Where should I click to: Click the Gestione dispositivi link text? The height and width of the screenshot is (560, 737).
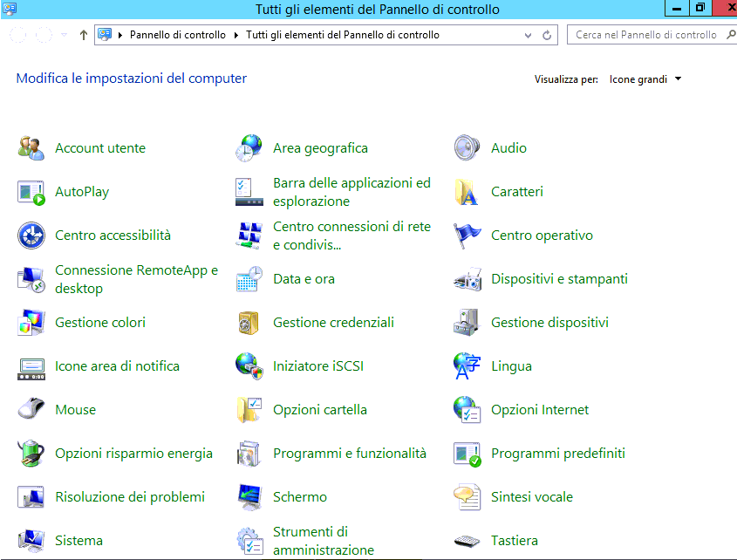tap(550, 323)
